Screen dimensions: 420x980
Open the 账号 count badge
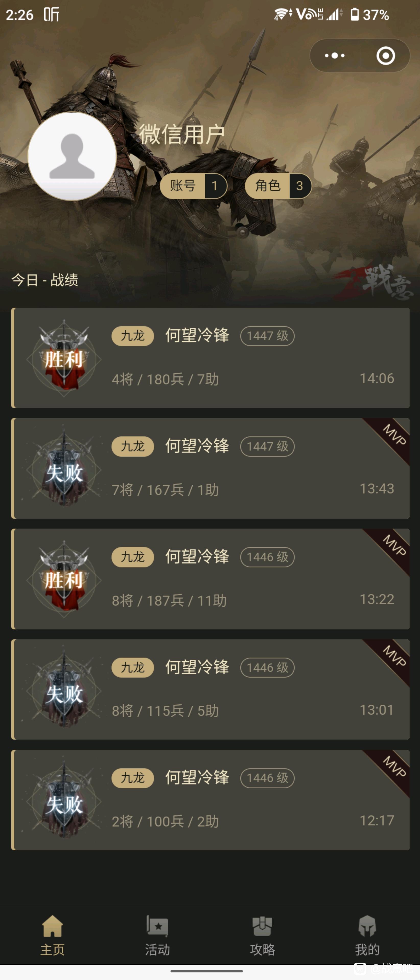[x=193, y=186]
